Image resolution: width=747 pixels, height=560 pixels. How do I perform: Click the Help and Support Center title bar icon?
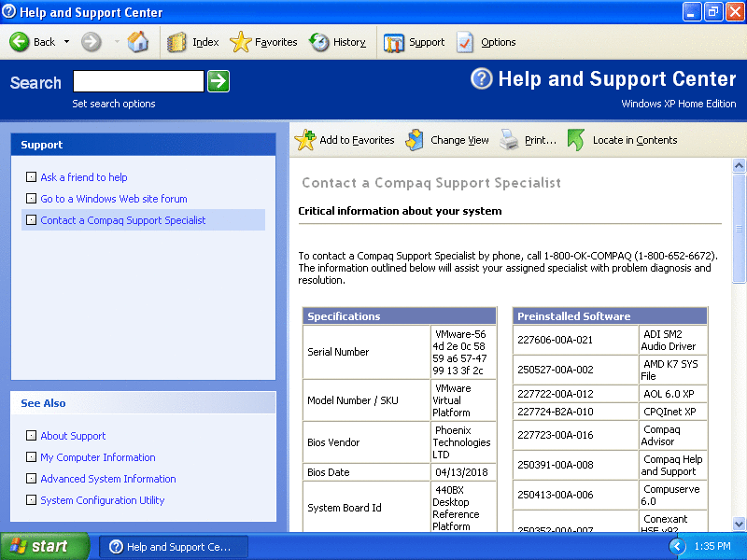[9, 11]
